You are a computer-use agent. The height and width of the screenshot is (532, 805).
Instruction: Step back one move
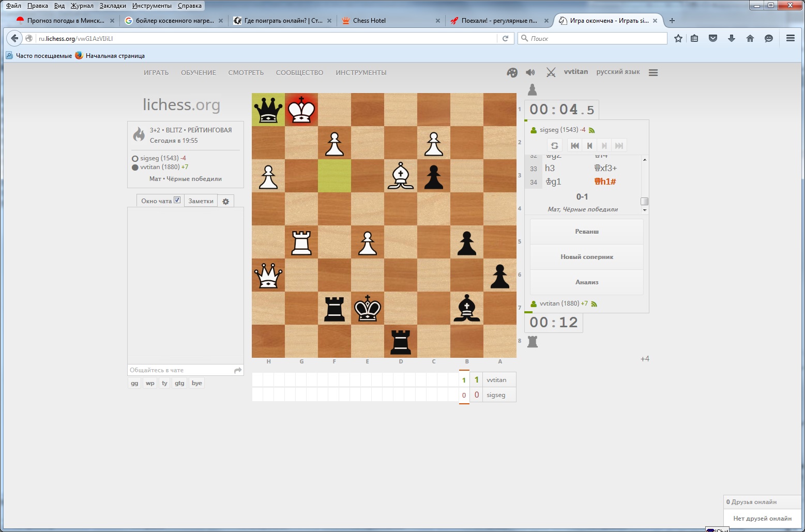589,146
